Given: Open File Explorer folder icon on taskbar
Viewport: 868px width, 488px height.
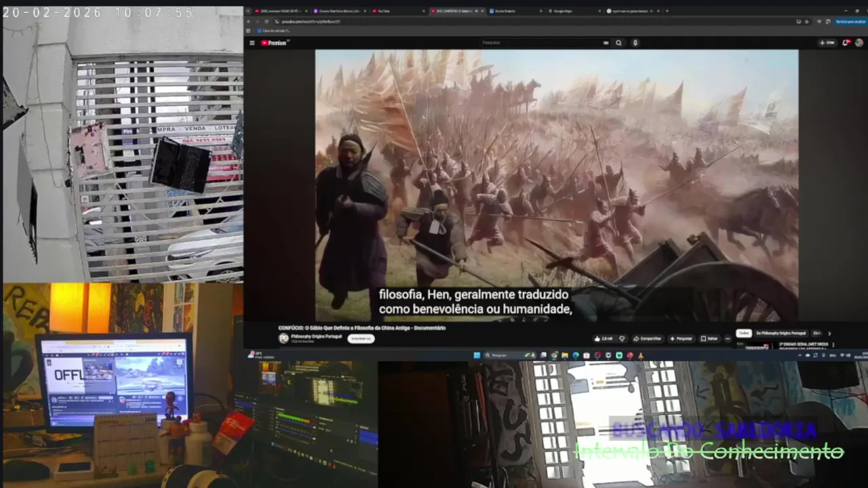Looking at the screenshot, I should pos(565,355).
